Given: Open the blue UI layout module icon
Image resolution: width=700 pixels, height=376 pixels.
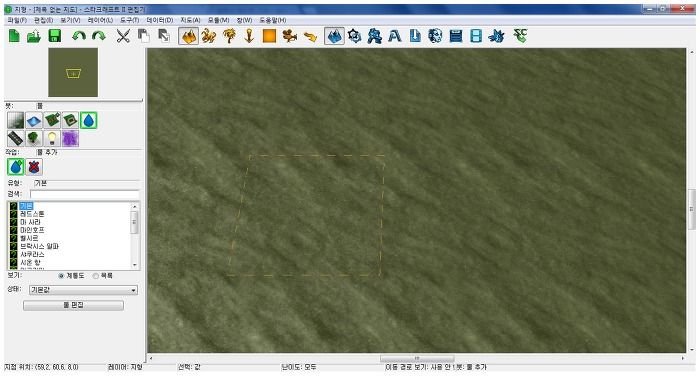Looking at the screenshot, I should pos(456,36).
